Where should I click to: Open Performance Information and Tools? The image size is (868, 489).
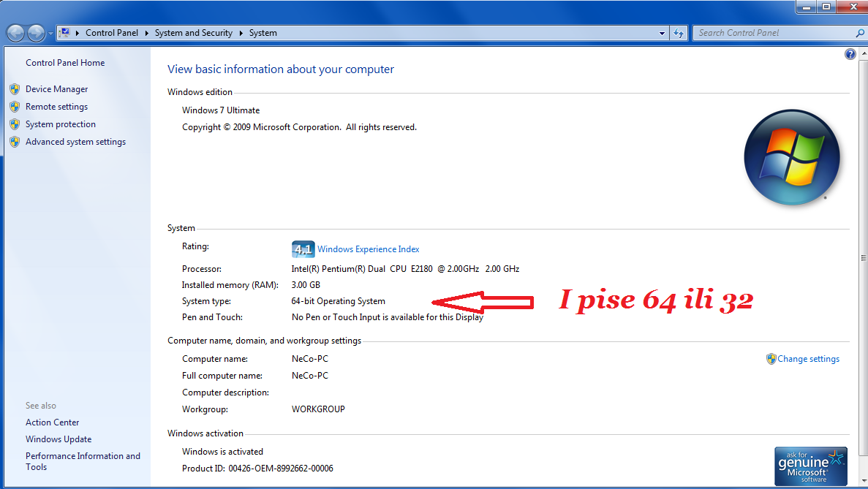click(83, 461)
